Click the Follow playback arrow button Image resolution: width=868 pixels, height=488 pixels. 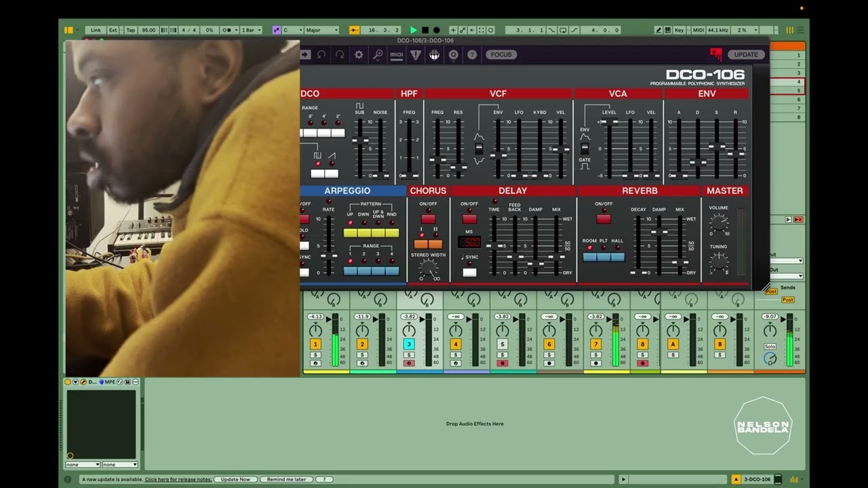[x=354, y=30]
